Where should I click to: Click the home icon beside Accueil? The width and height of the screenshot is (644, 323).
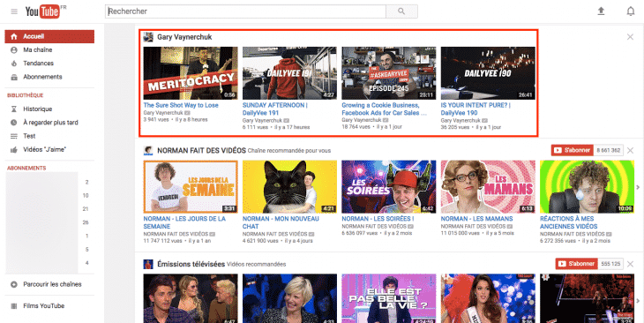pyautogui.click(x=14, y=36)
